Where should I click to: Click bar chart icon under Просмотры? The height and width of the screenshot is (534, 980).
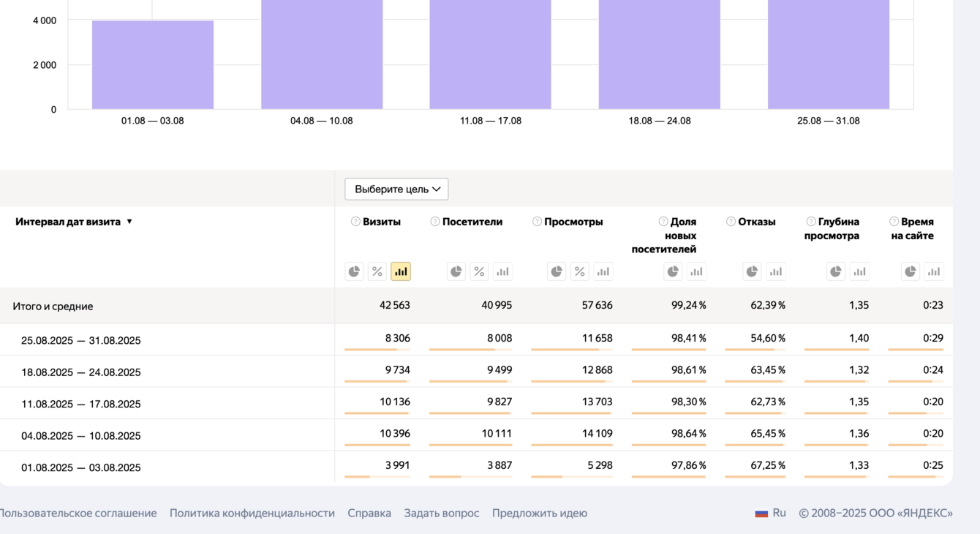coord(603,271)
